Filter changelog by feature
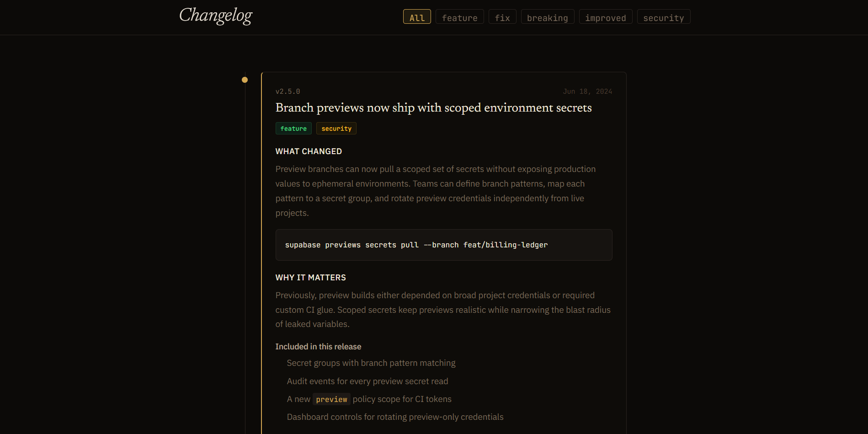 click(x=459, y=17)
